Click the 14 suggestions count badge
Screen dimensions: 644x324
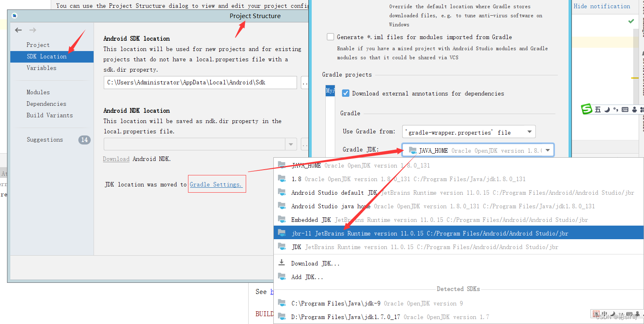[85, 140]
